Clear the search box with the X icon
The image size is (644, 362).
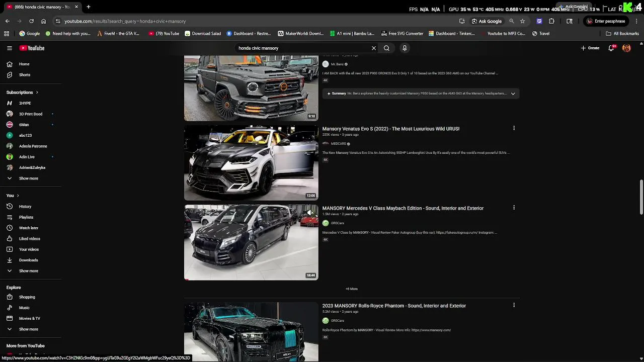(374, 48)
